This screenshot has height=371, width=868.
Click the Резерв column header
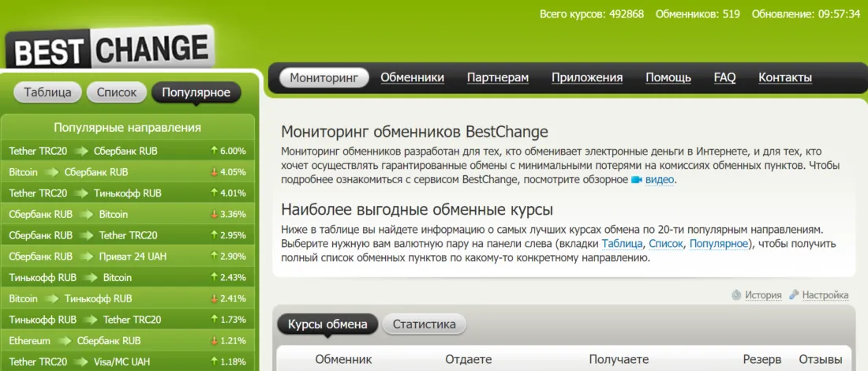[x=762, y=359]
